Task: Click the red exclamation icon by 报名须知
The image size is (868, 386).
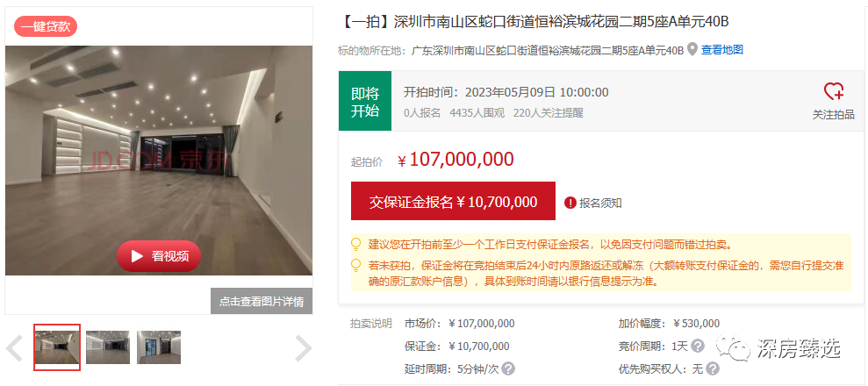Action: click(570, 203)
